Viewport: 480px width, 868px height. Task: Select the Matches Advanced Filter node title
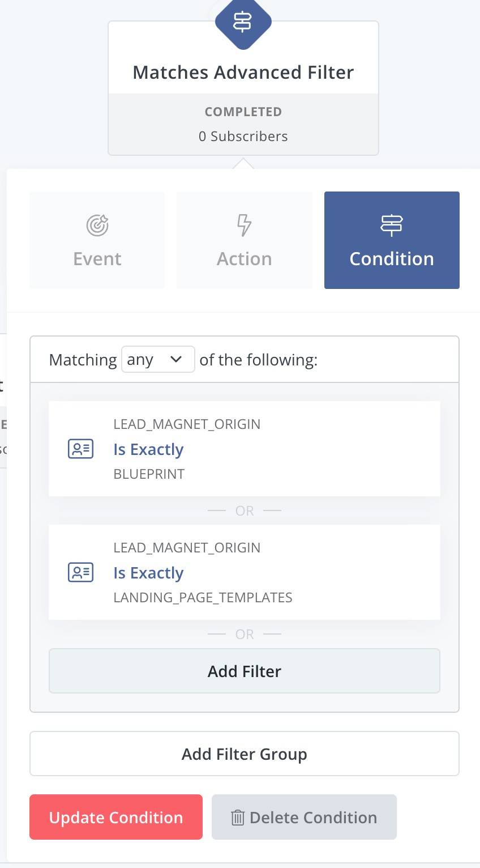(x=243, y=73)
